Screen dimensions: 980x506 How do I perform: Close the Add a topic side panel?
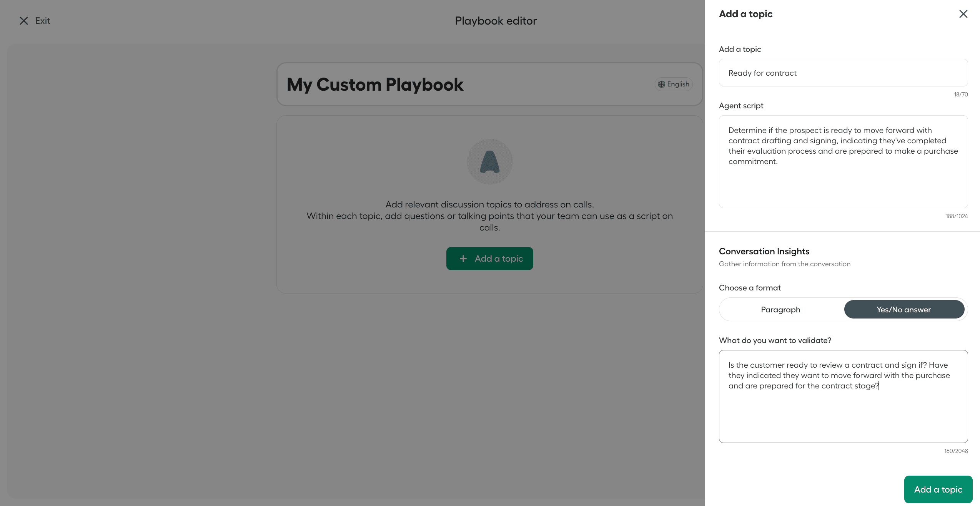tap(963, 14)
